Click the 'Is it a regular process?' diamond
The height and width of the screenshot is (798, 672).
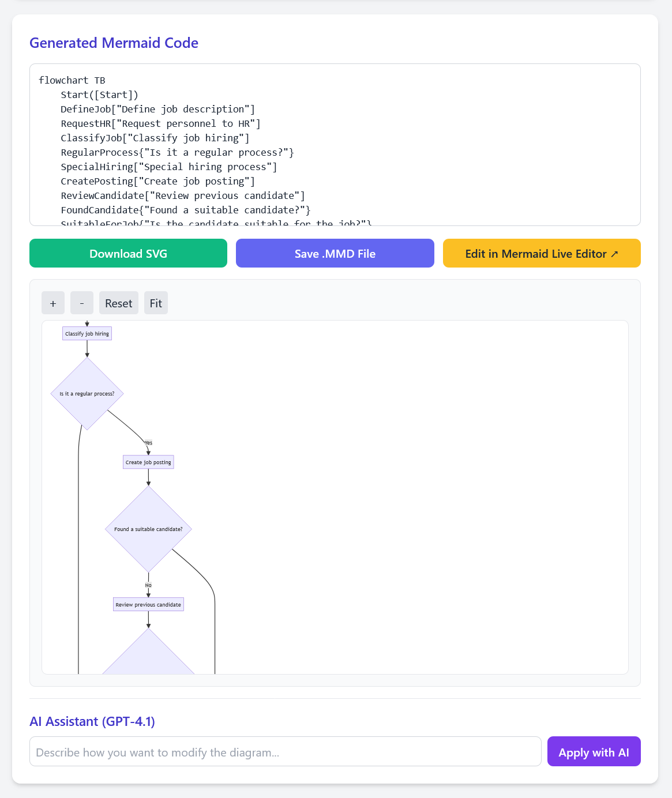[87, 394]
